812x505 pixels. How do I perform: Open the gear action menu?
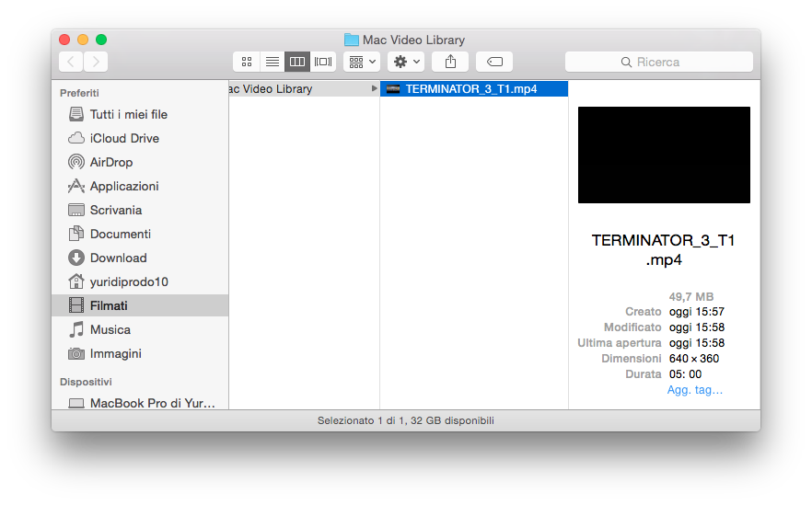point(406,62)
